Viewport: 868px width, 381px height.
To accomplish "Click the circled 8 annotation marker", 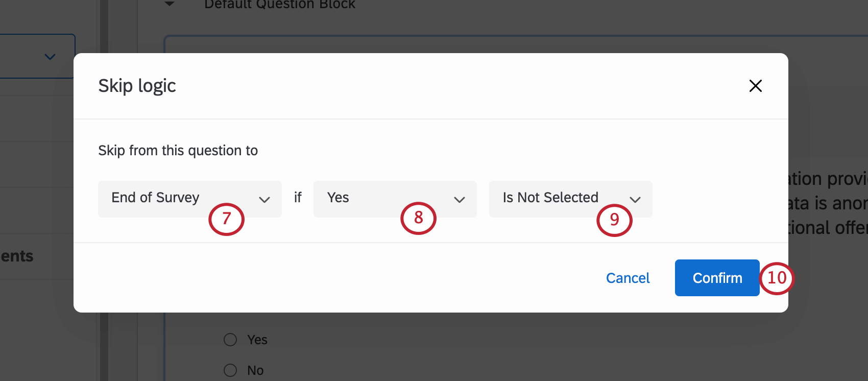I will (418, 218).
